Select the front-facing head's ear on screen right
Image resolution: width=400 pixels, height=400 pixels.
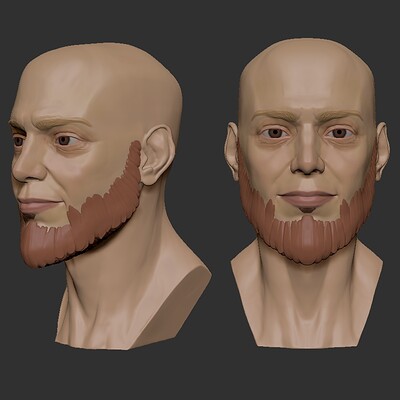click(x=382, y=151)
